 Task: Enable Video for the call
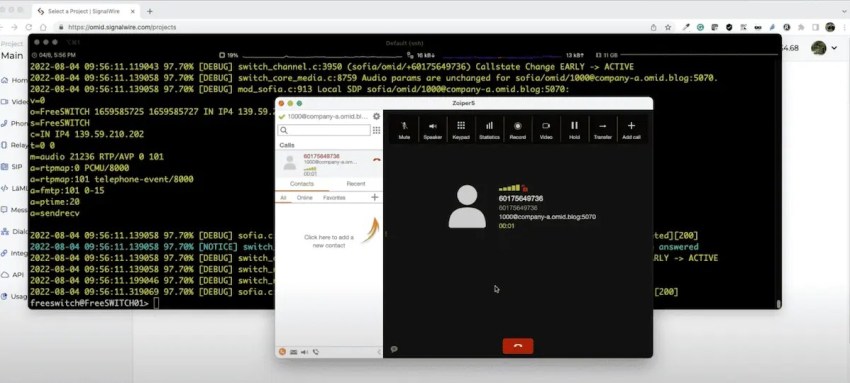point(546,130)
